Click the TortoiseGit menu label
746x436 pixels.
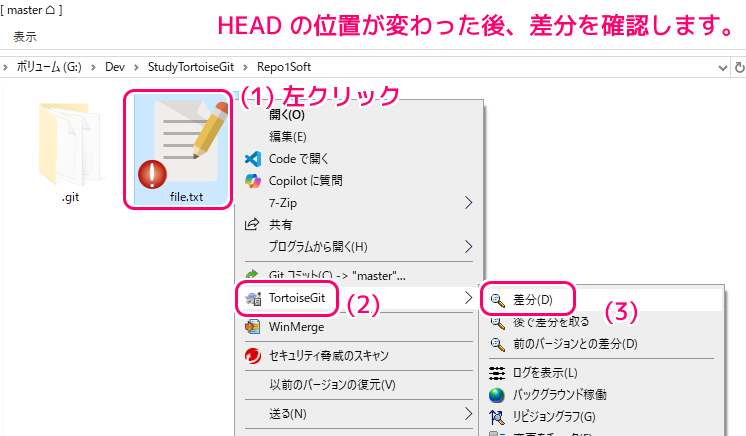point(297,298)
